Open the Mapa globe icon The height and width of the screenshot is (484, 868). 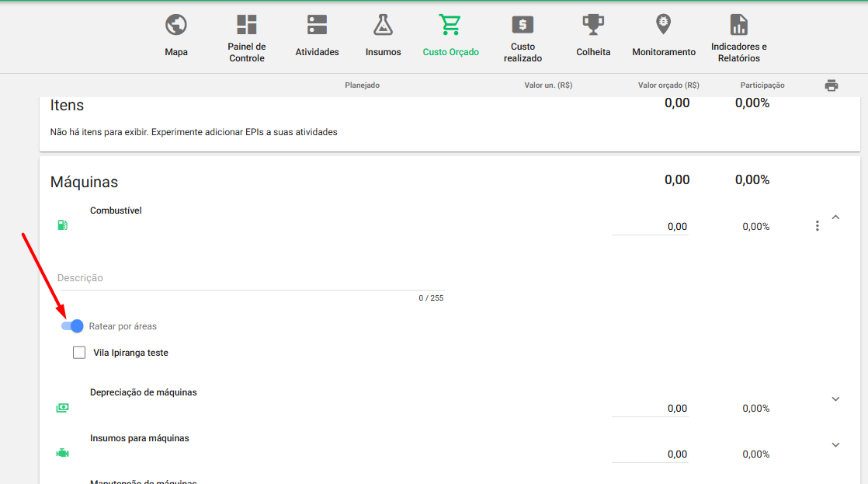(176, 26)
